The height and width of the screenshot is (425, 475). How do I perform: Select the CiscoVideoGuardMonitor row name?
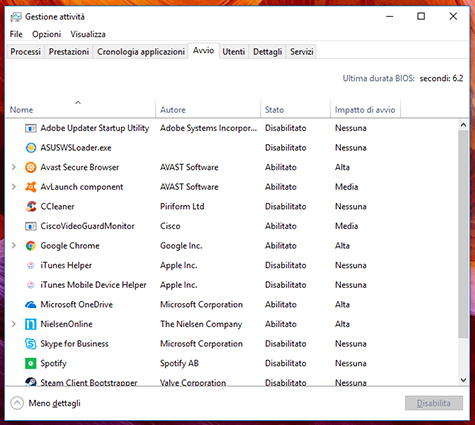[x=87, y=226]
